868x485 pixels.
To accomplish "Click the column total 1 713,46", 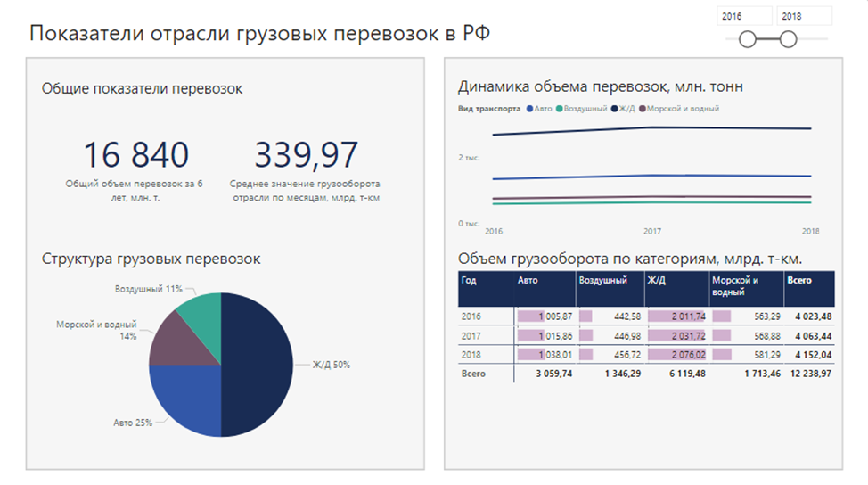I will [762, 374].
